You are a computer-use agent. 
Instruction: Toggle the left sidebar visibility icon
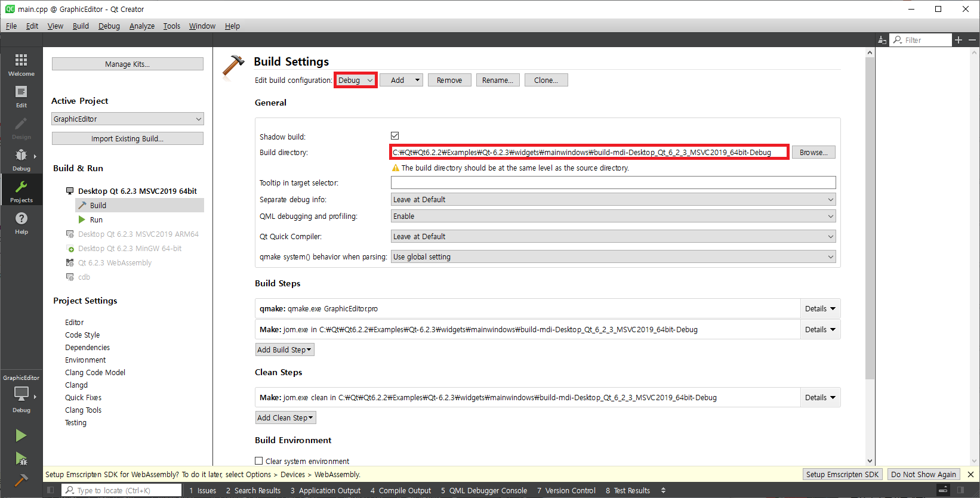click(50, 490)
